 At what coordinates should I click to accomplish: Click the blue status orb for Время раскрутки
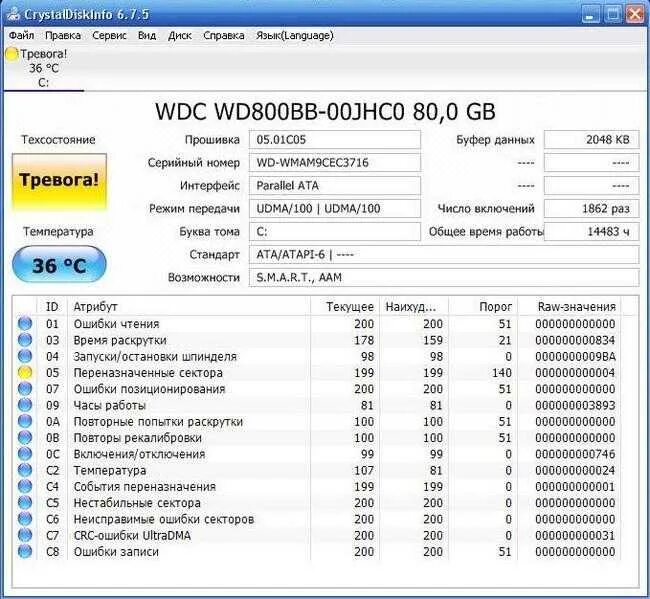click(x=25, y=340)
